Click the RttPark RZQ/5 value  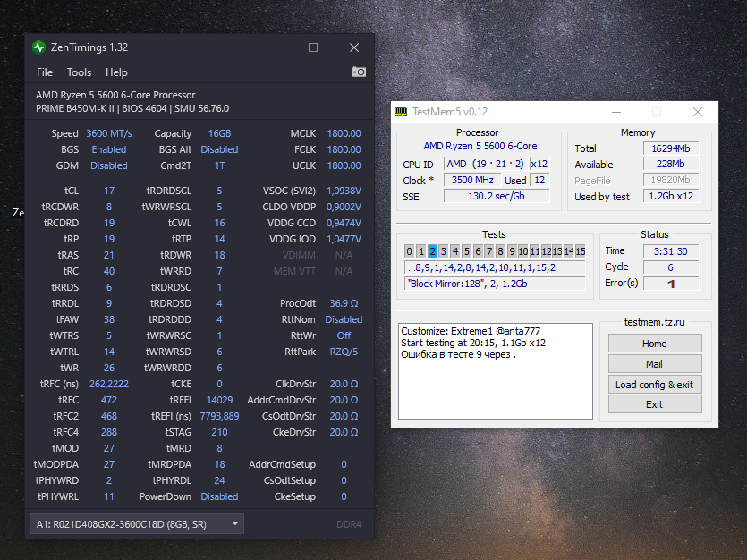(x=344, y=352)
